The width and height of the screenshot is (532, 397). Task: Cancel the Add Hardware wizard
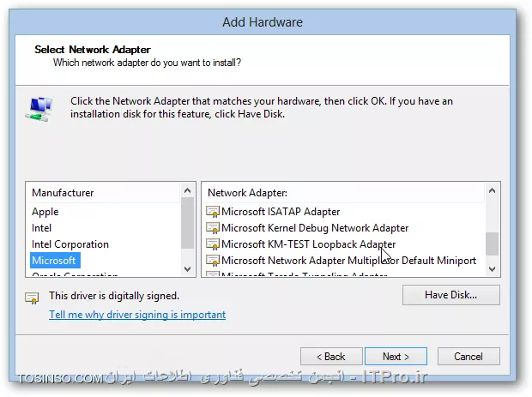tap(469, 357)
